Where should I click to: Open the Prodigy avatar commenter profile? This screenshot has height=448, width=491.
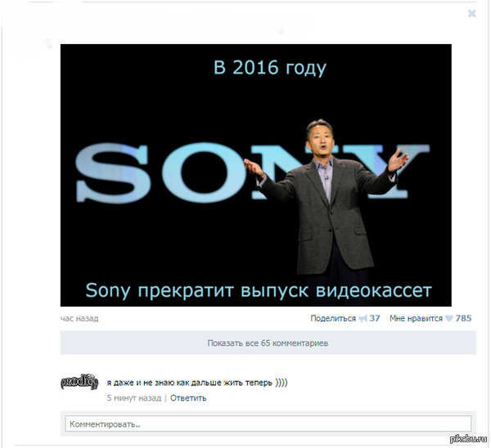tap(79, 382)
